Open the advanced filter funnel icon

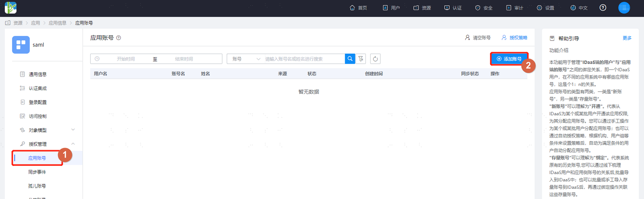(x=361, y=59)
